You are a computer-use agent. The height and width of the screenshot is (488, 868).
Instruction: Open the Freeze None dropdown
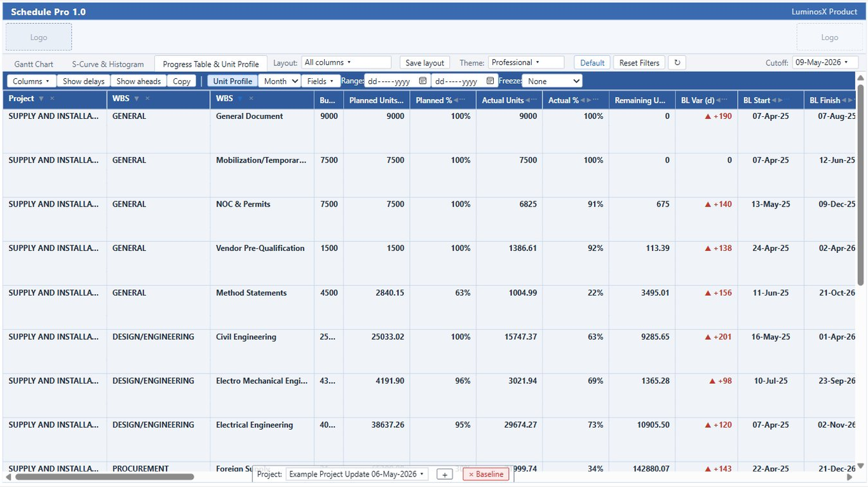pyautogui.click(x=552, y=81)
